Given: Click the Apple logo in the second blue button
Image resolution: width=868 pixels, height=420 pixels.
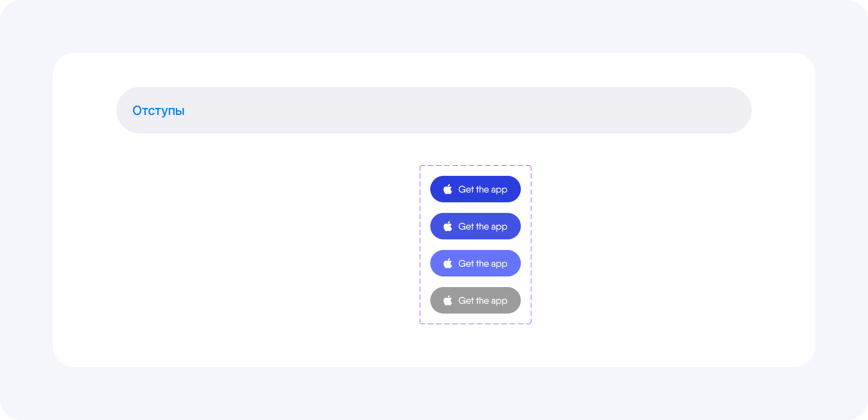Looking at the screenshot, I should (x=448, y=226).
